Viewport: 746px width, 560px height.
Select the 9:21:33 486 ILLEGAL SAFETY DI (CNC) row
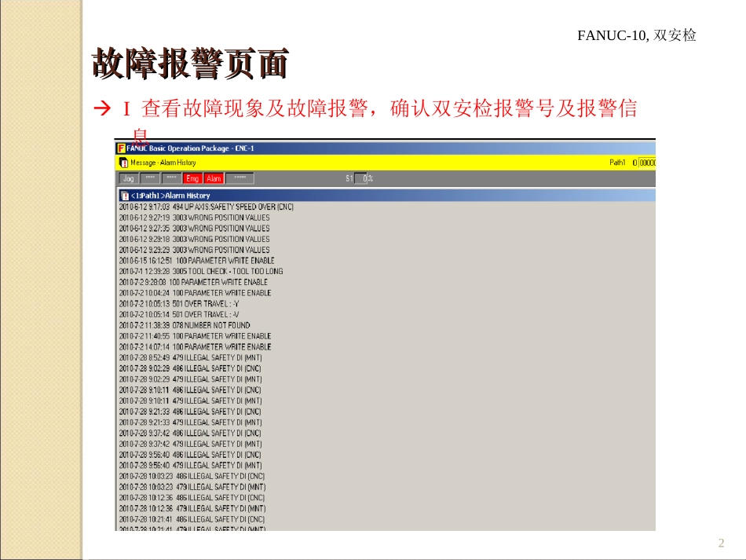pos(190,412)
